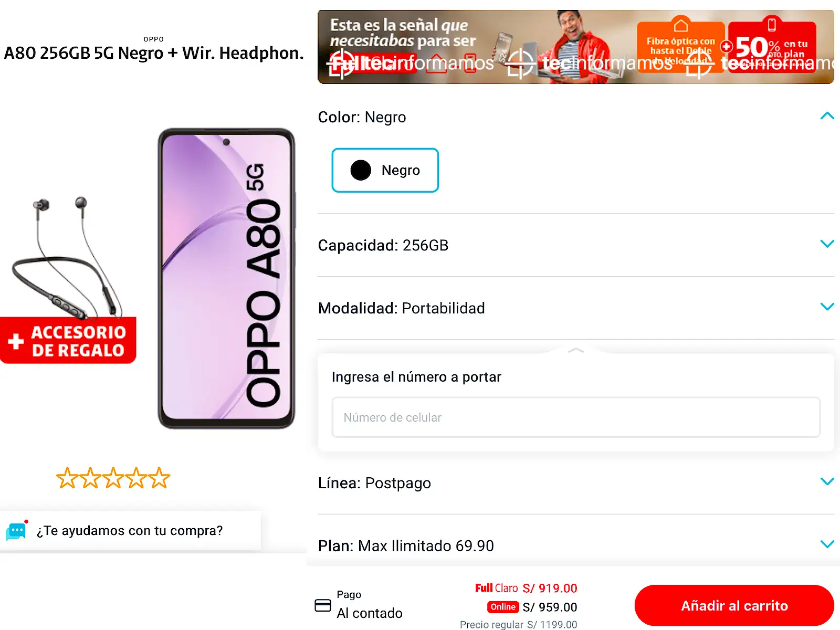The height and width of the screenshot is (630, 840).
Task: Click the red plus accessory gift badge
Action: pyautogui.click(x=68, y=340)
